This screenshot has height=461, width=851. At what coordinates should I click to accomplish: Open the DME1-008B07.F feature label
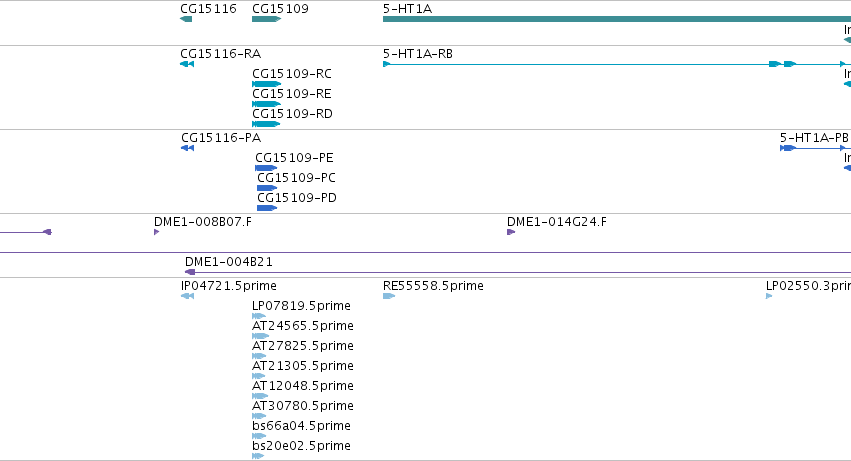203,222
